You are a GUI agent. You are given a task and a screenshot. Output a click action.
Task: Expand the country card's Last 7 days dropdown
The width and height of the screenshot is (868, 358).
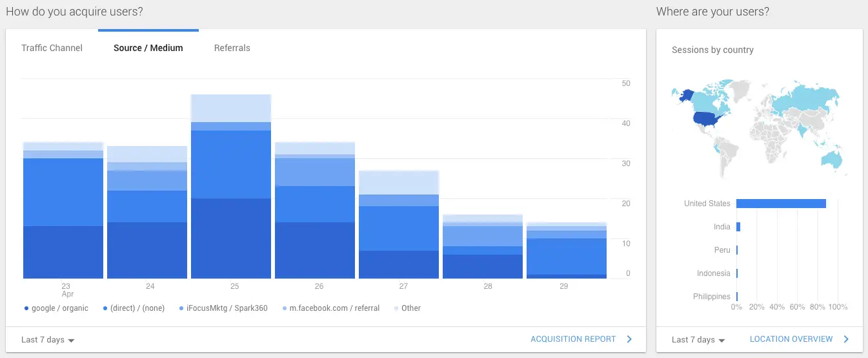coord(698,340)
